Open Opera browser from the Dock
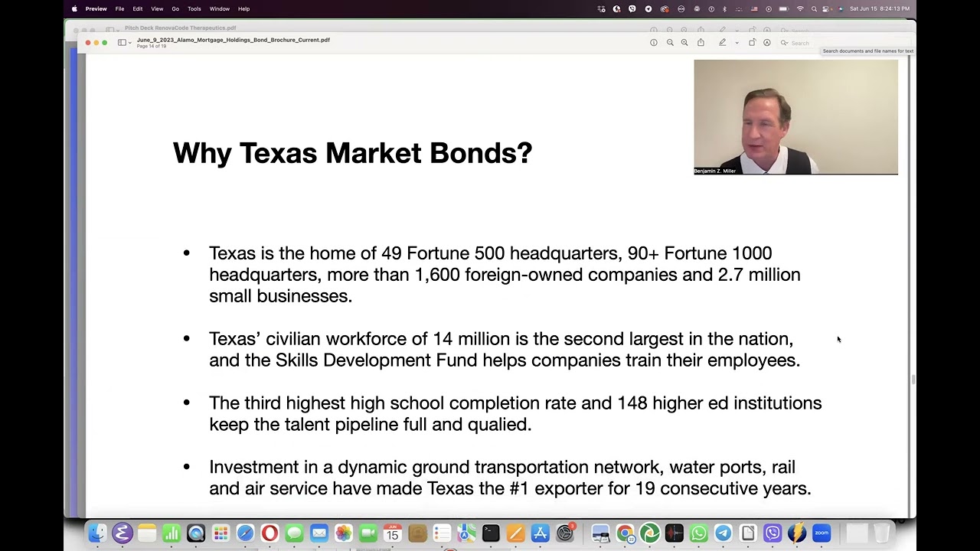This screenshot has width=980, height=551. click(269, 533)
